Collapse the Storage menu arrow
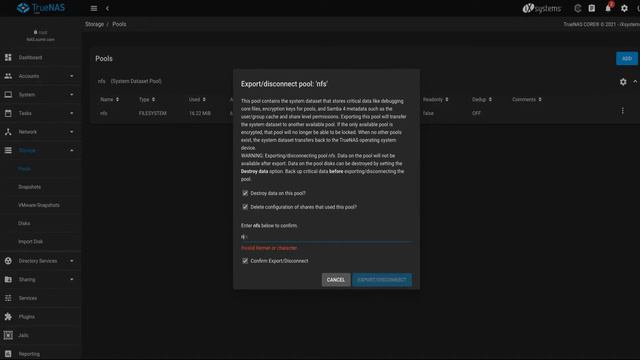The height and width of the screenshot is (360, 640). (72, 150)
